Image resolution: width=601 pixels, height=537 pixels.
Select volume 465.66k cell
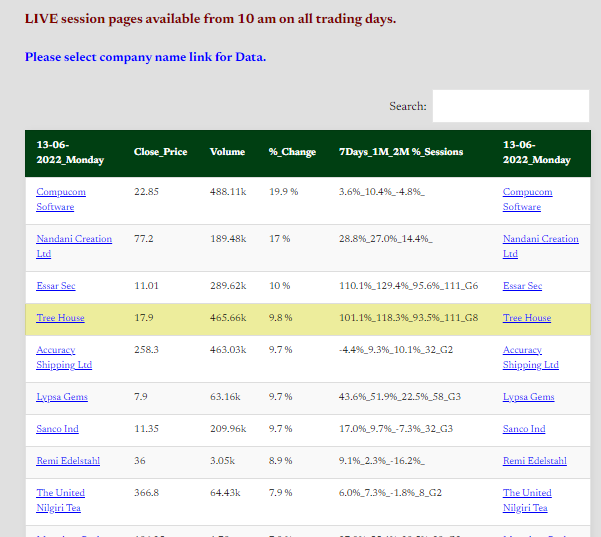point(228,318)
